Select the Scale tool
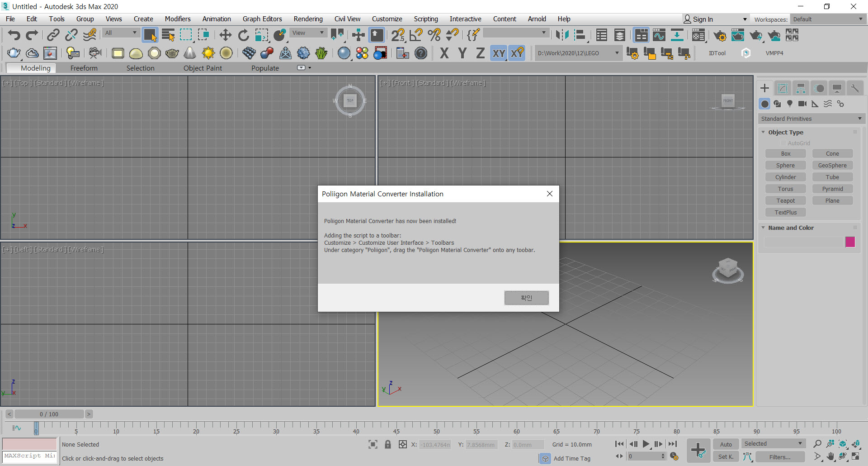The image size is (868, 466). [x=261, y=35]
